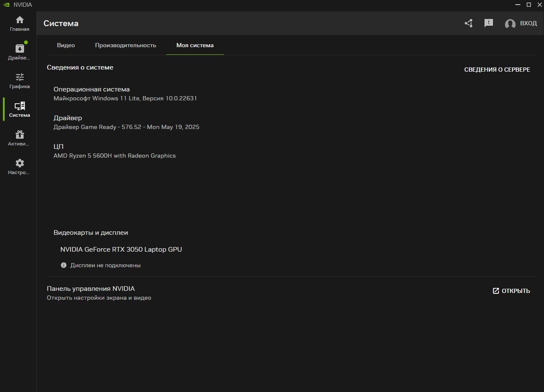Open the Графика sidebar section

[x=19, y=81]
